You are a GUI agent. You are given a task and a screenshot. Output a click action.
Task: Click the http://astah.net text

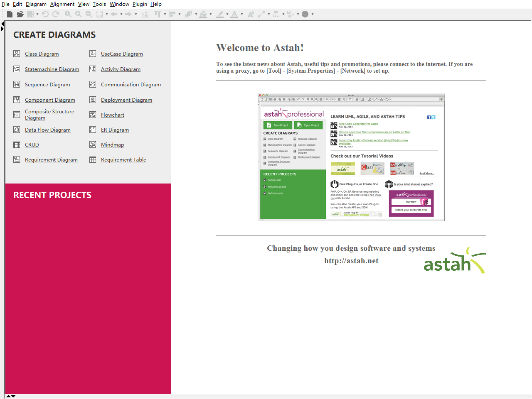[351, 261]
